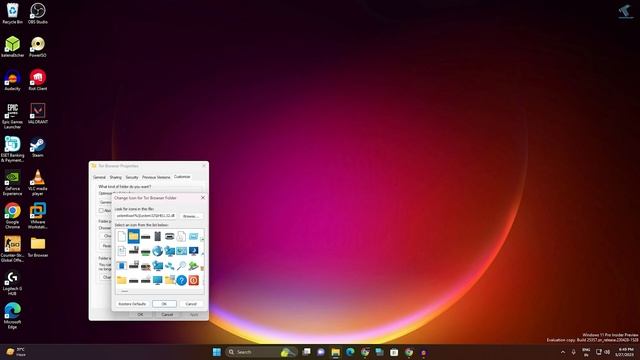The width and height of the screenshot is (640, 360).
Task: Click Microsoft Edge desktop shortcut
Action: (12, 316)
